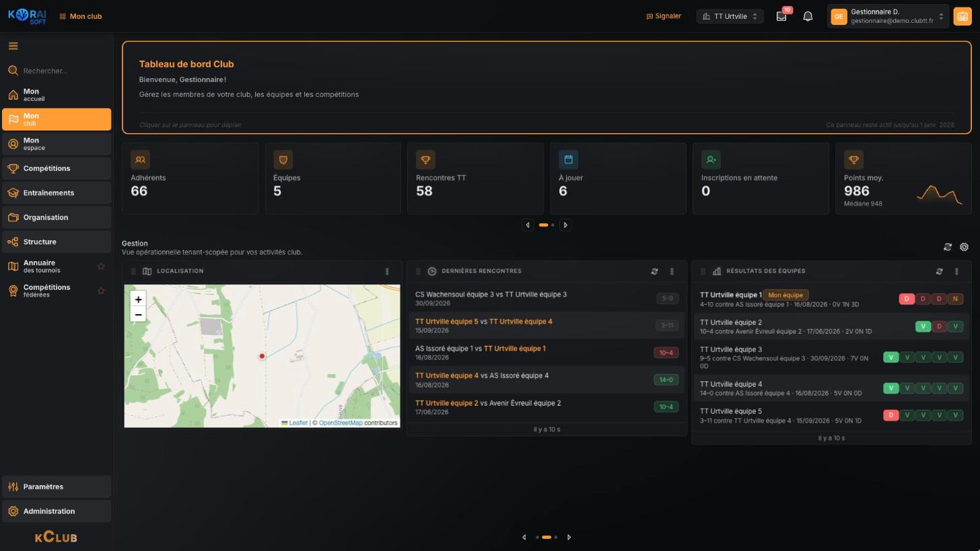Click the red D badge for équipe 5
The width and height of the screenshot is (980, 551).
[890, 415]
